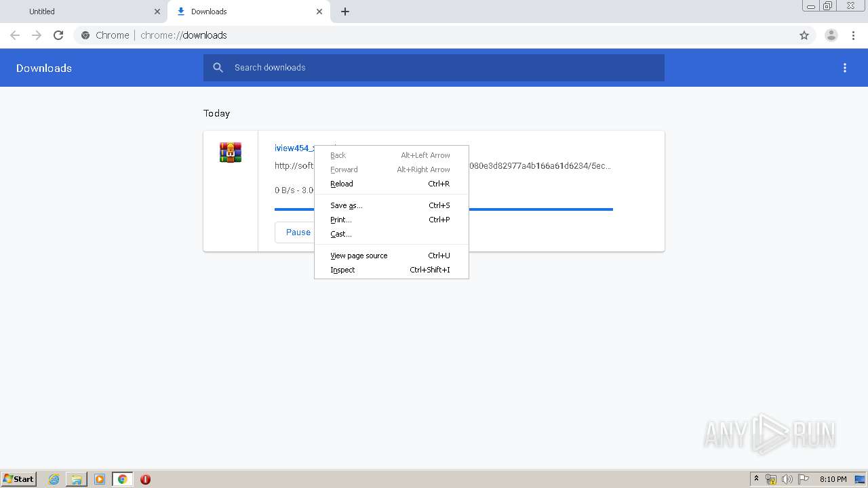Bookmark this page with the star icon
This screenshot has width=868, height=488.
(804, 35)
